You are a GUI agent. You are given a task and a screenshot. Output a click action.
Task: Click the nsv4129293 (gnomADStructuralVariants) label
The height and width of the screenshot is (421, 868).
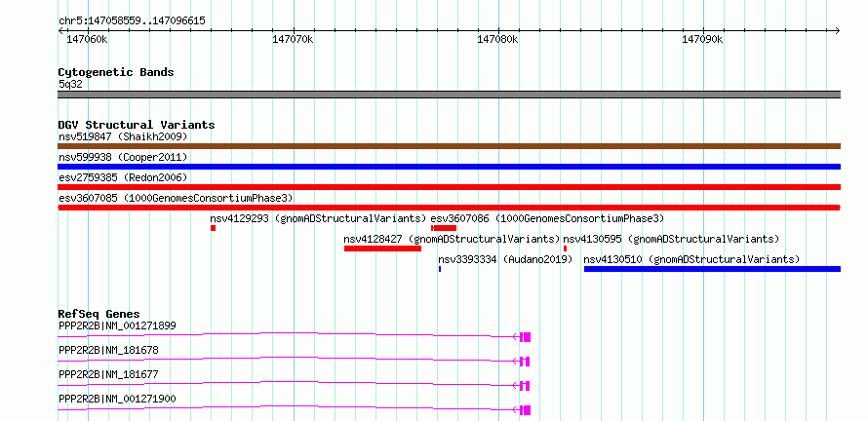pyautogui.click(x=318, y=218)
